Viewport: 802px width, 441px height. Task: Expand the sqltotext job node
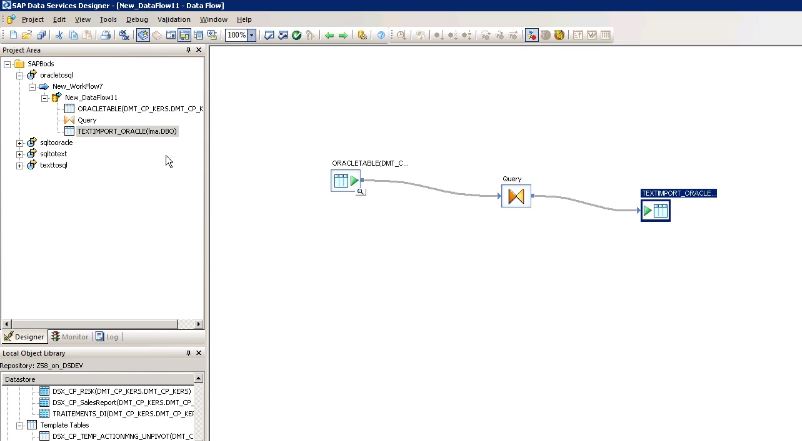pyautogui.click(x=19, y=154)
